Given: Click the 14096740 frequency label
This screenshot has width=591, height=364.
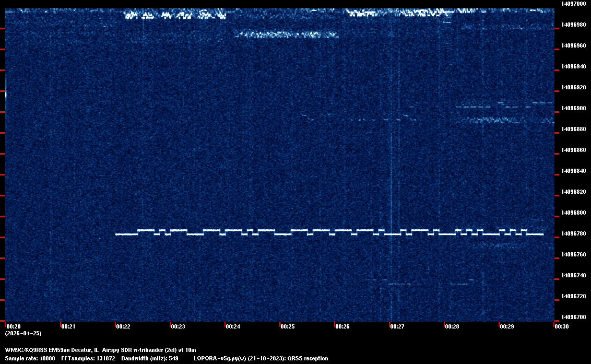Looking at the screenshot, I should (x=574, y=275).
